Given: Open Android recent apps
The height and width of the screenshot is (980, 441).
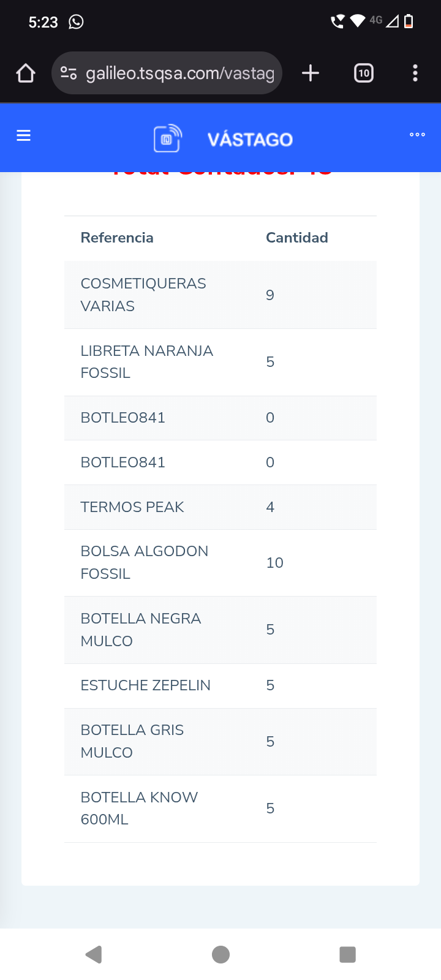Looking at the screenshot, I should pyautogui.click(x=347, y=954).
